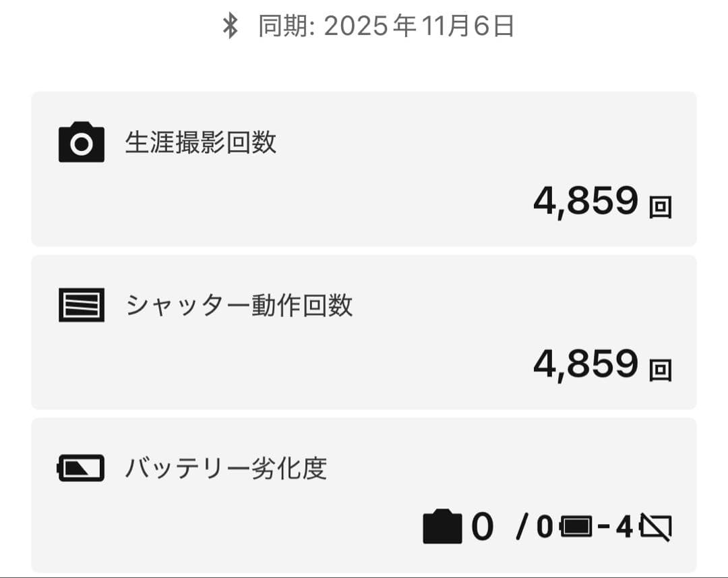Screen dimensions: 728x578
Task: Tap the 回 unit in 生涯撮影回数 card
Action: pyautogui.click(x=660, y=207)
